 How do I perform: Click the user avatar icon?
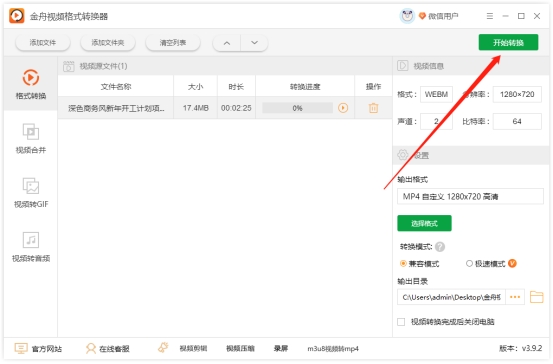(x=407, y=16)
